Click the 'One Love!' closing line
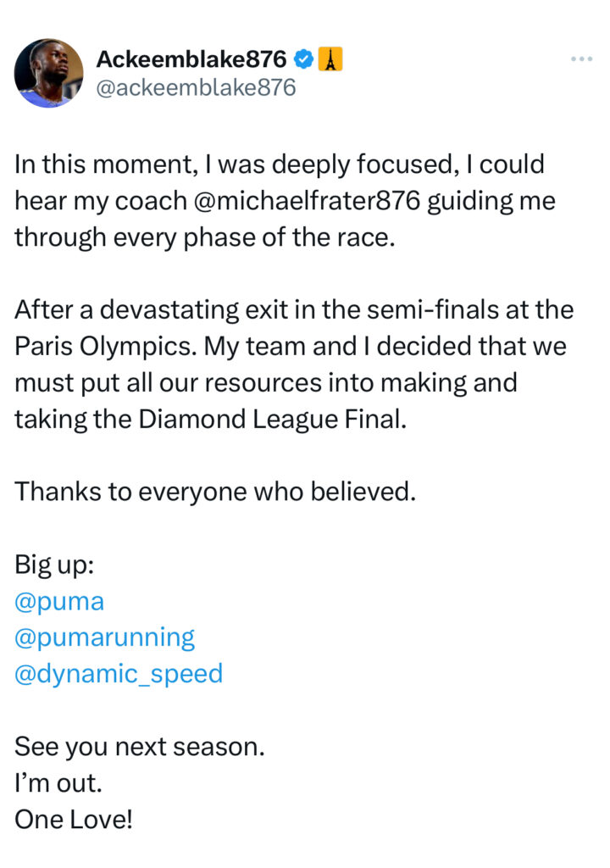 tap(74, 820)
